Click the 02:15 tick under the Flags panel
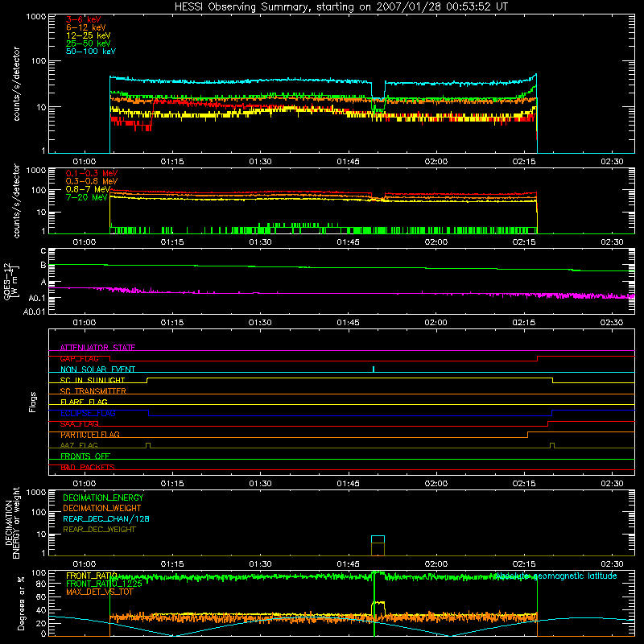The width and height of the screenshot is (644, 644). (x=524, y=484)
